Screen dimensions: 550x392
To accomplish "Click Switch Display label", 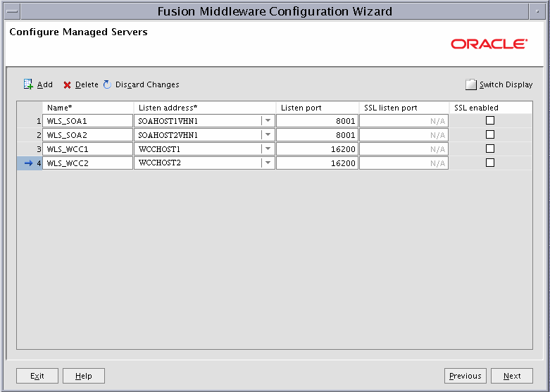I will 506,84.
